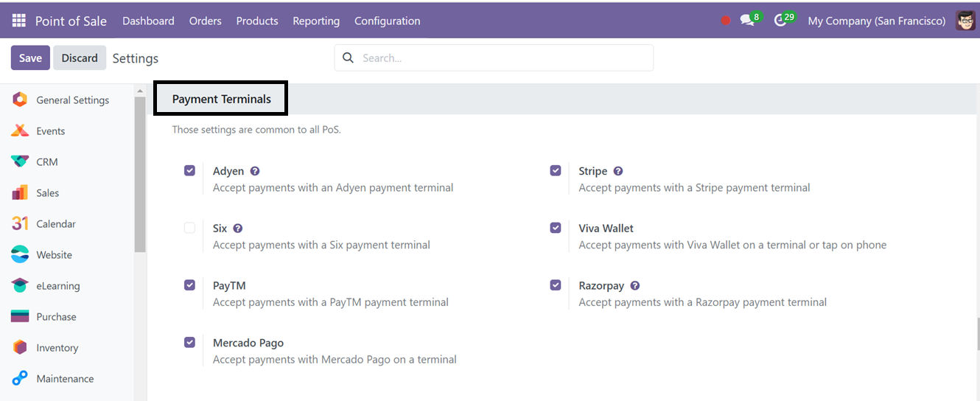Open the Products menu
980x401 pixels.
click(x=257, y=21)
